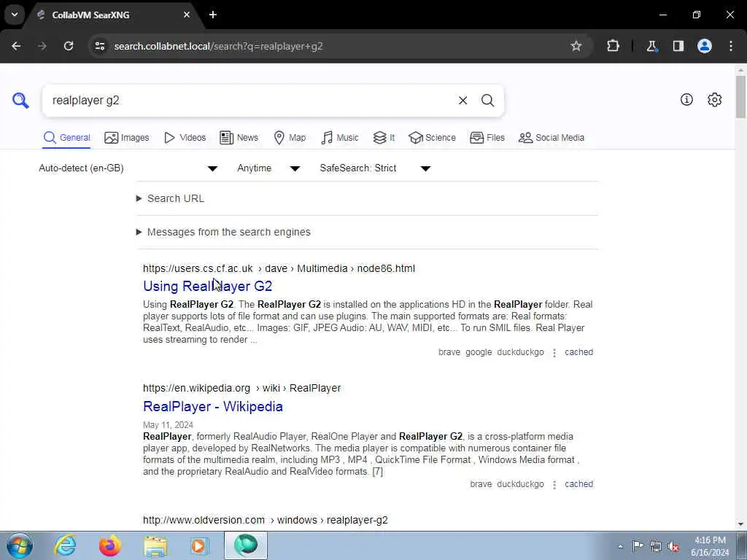
Task: Click the network tray icon
Action: point(656,546)
